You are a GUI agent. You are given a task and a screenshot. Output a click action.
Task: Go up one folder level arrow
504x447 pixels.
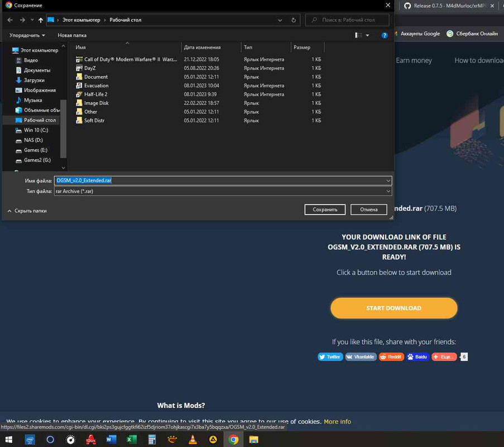41,20
